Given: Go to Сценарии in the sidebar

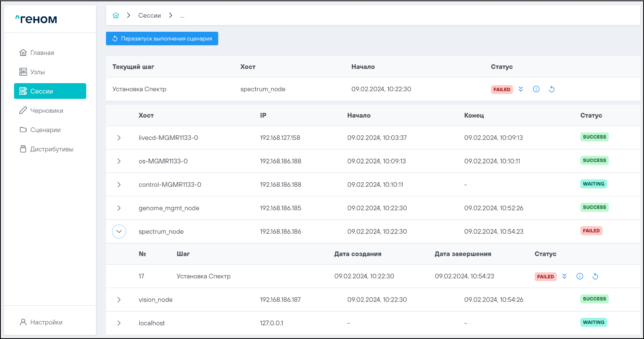Looking at the screenshot, I should pyautogui.click(x=45, y=130).
